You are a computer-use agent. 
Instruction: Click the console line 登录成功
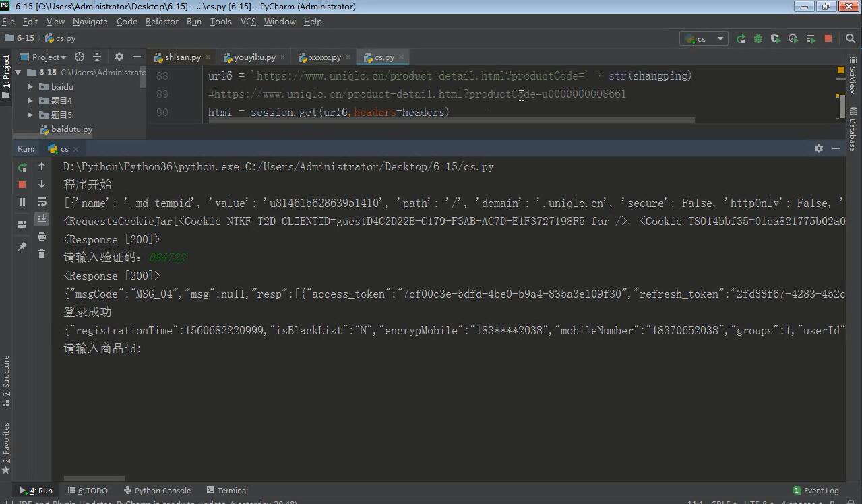88,312
